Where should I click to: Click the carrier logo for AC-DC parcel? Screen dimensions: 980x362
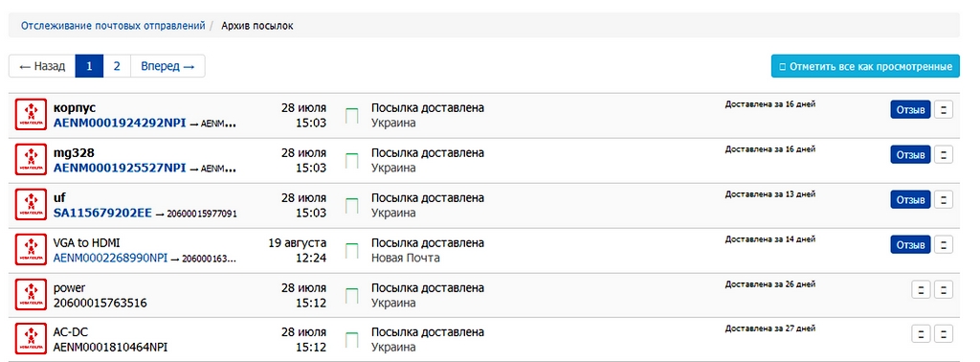coord(31,340)
